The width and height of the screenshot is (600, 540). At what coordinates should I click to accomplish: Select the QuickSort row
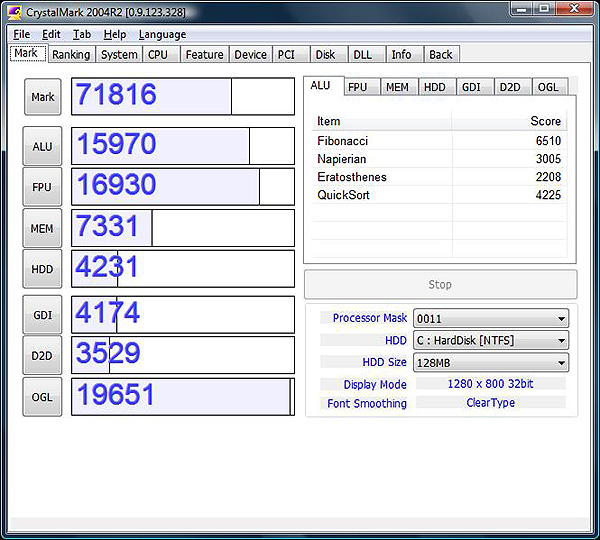tap(439, 195)
